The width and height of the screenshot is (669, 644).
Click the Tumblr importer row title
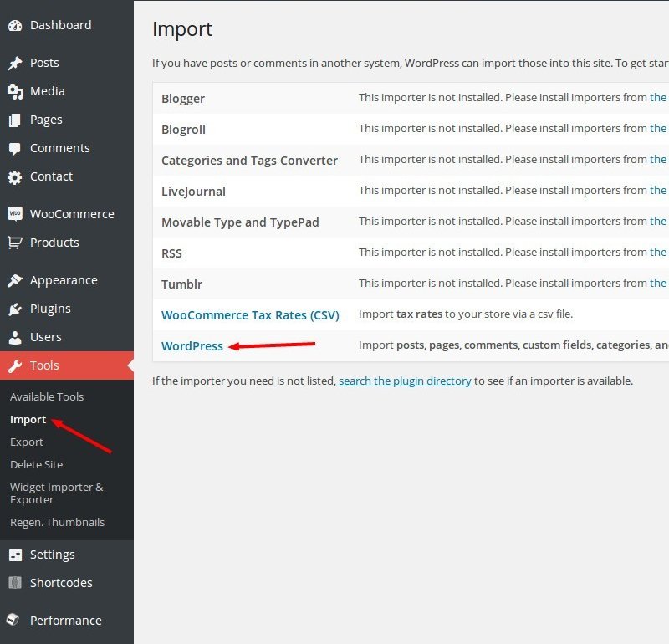pyautogui.click(x=181, y=284)
